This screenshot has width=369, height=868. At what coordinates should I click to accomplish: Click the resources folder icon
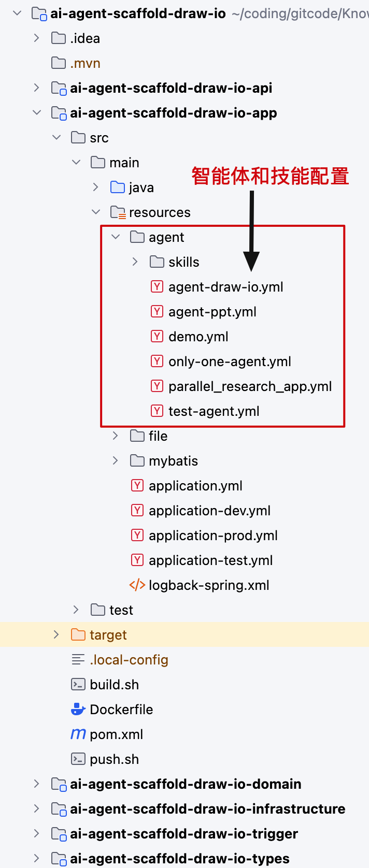coord(118,212)
